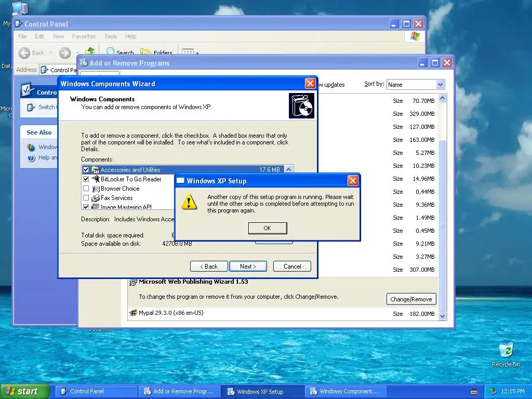Click the Up folder icon in Control Panel

(x=90, y=51)
